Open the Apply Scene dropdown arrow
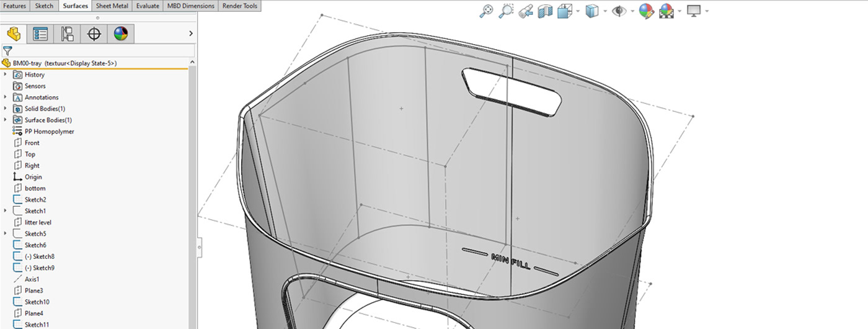The image size is (868, 329). pos(680,11)
